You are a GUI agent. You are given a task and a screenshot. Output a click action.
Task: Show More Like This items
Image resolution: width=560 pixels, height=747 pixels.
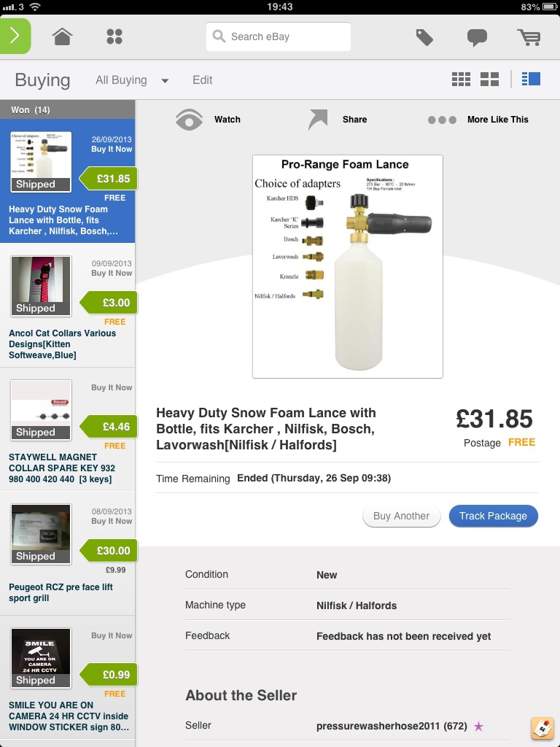442,120
